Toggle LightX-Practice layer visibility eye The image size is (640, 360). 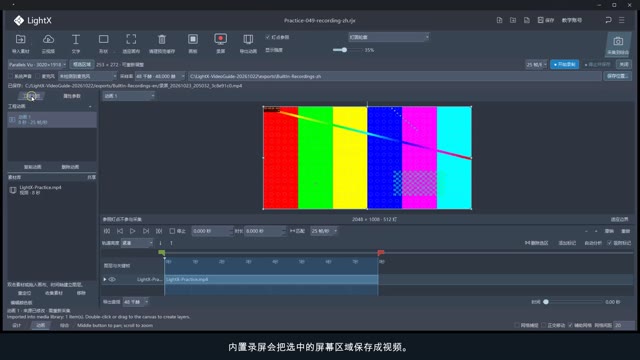(x=112, y=280)
